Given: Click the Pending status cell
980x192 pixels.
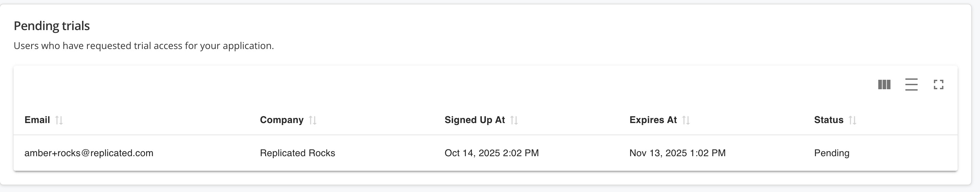Looking at the screenshot, I should pyautogui.click(x=831, y=153).
